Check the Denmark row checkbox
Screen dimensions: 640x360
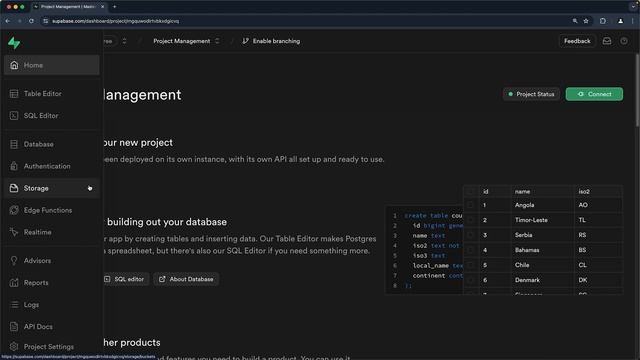click(x=471, y=280)
